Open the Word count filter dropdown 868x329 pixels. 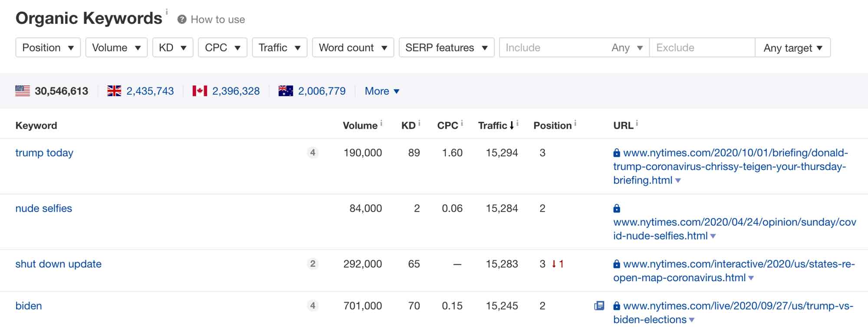(353, 47)
